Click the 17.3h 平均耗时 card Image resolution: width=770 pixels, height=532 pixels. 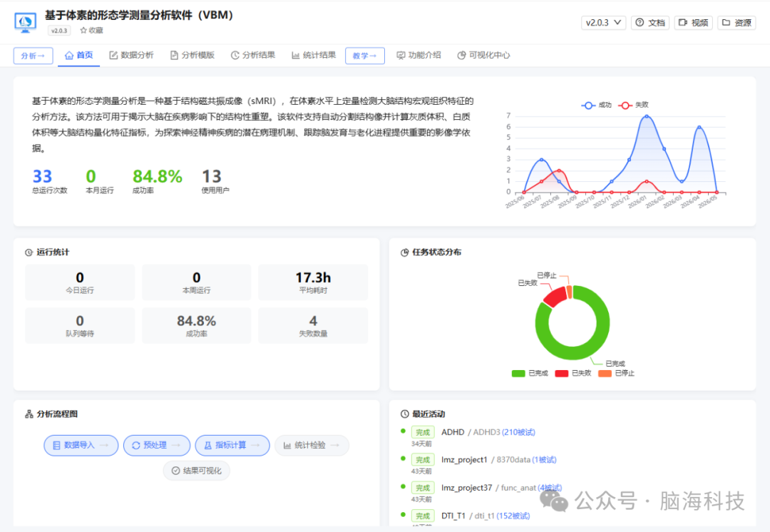point(313,282)
